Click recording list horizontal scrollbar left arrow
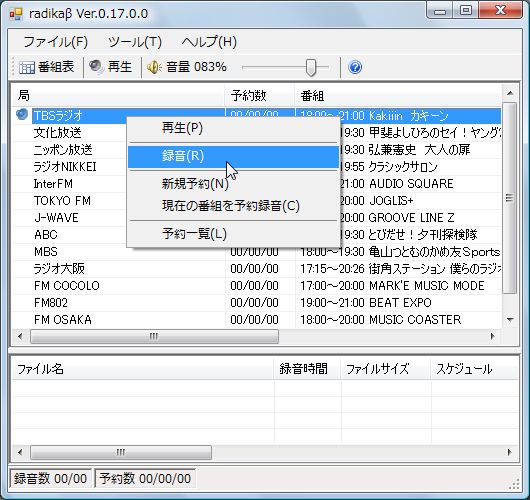 (x=20, y=452)
